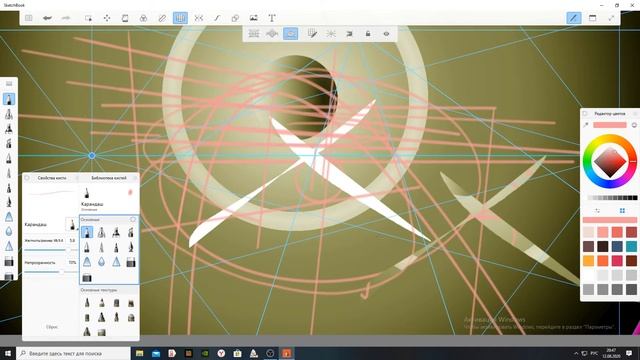The width and height of the screenshot is (640, 360).
Task: Switch to the swatches grid tab icon
Action: click(x=622, y=211)
